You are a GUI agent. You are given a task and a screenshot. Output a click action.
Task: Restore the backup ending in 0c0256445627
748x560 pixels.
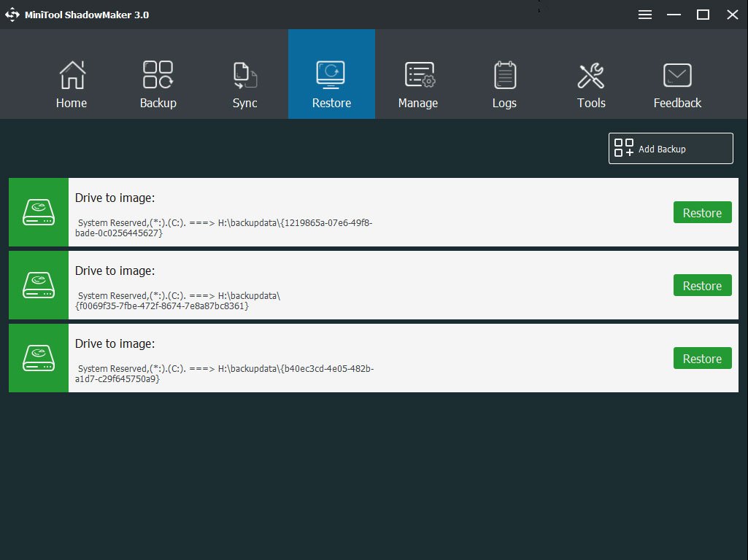702,213
